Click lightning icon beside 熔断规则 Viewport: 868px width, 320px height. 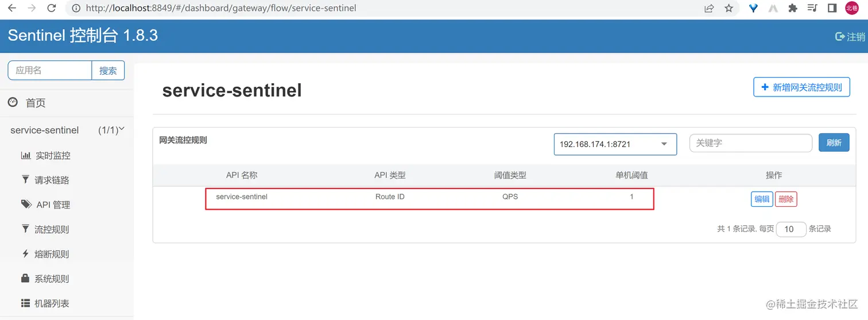tap(25, 253)
